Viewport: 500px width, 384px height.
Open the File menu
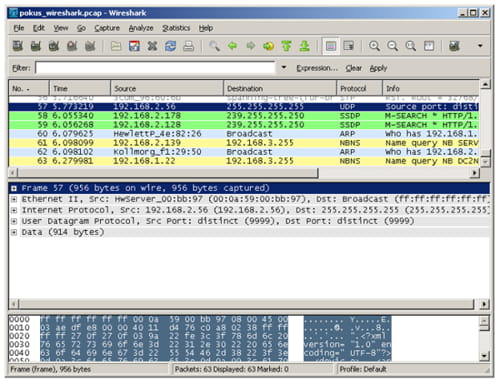click(x=19, y=28)
